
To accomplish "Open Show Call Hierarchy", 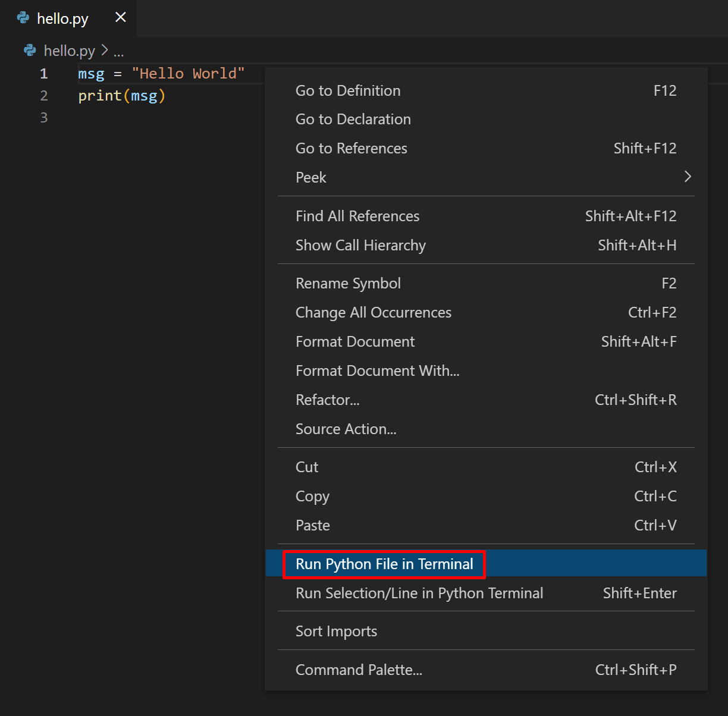I will click(360, 245).
